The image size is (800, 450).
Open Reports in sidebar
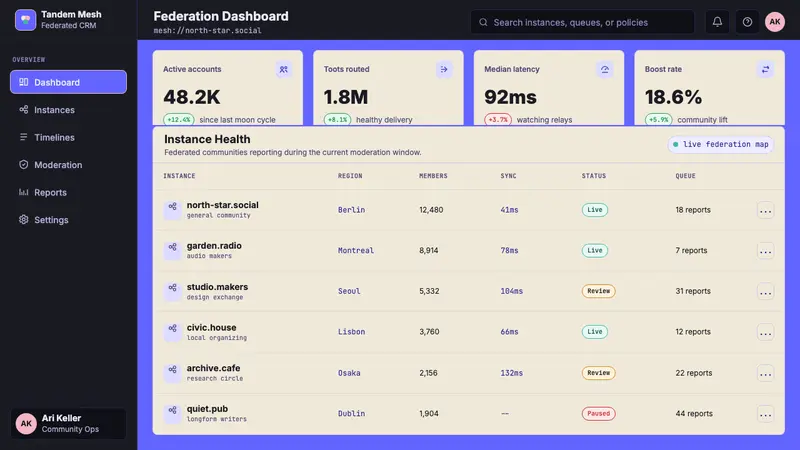click(x=68, y=192)
